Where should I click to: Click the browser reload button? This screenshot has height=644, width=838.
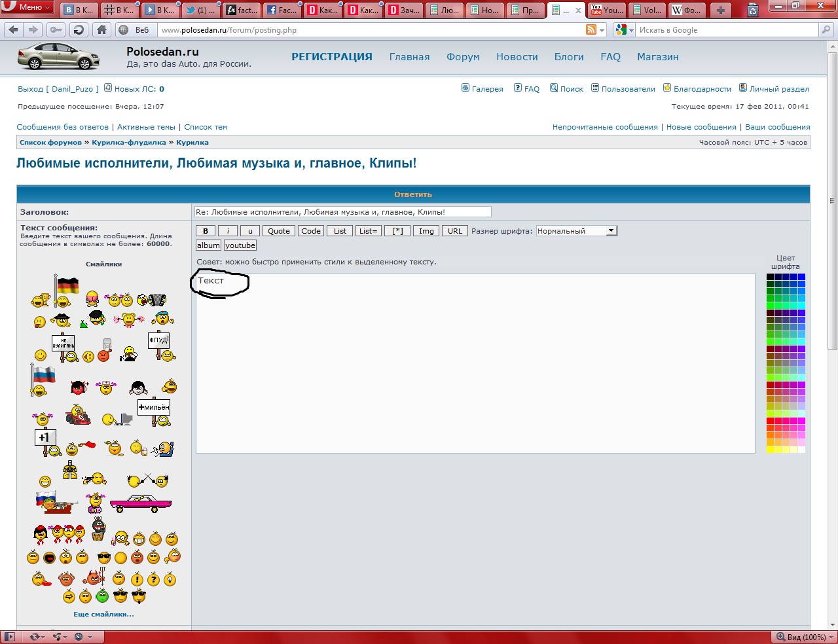[79, 29]
